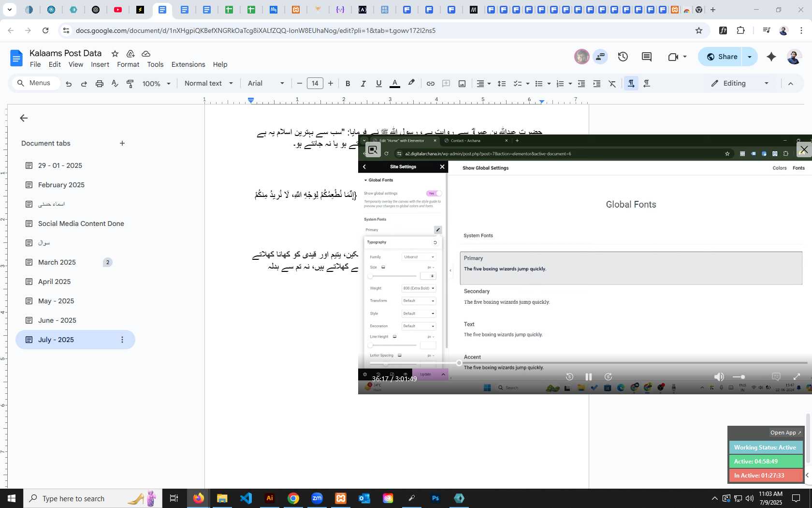Pause the picture-in-picture video
This screenshot has height=508, width=812.
[589, 377]
